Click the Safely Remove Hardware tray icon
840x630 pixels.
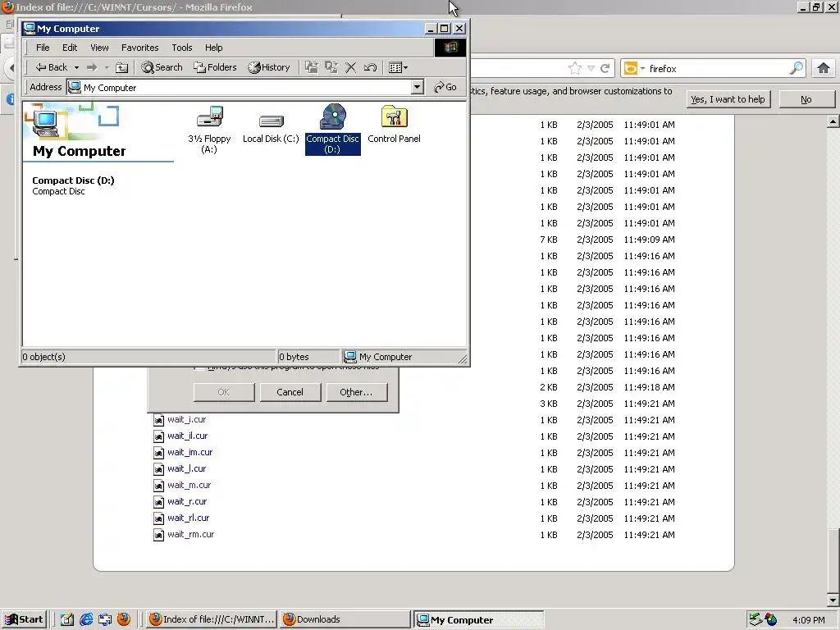[756, 619]
